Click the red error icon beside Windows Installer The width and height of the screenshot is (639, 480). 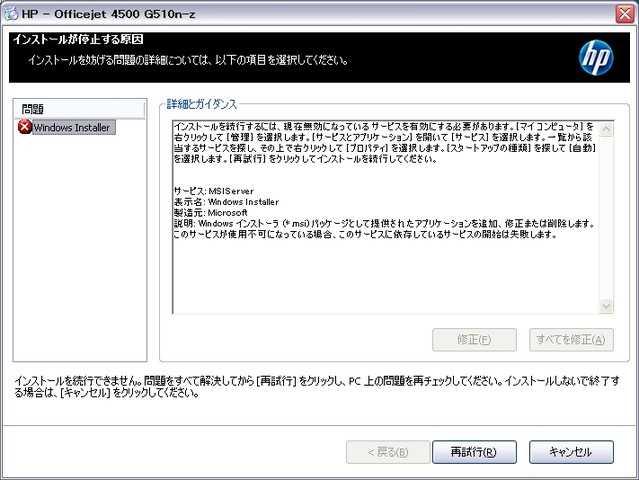click(x=24, y=127)
